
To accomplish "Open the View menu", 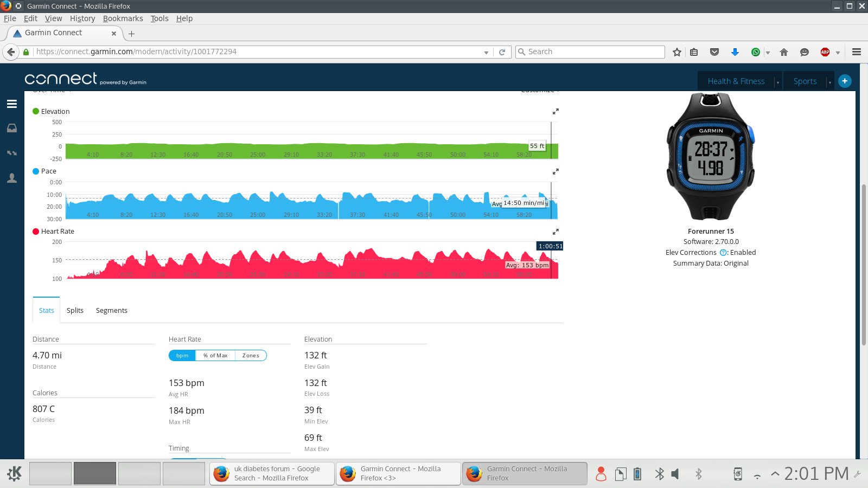I will click(x=53, y=18).
